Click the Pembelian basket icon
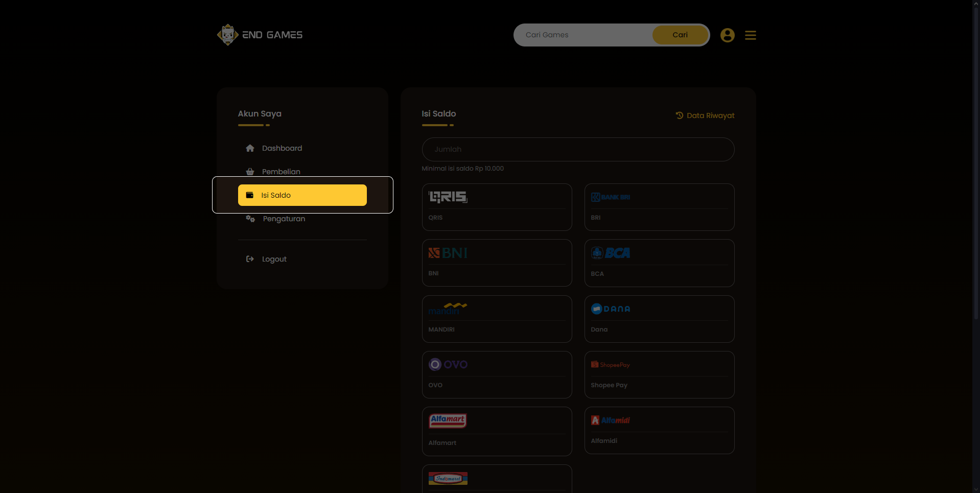980x493 pixels. (x=250, y=172)
